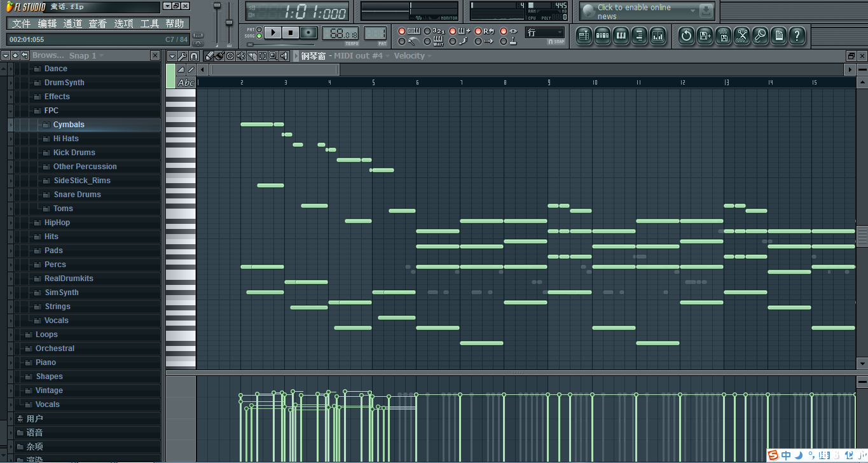The width and height of the screenshot is (868, 463).
Task: Open the 工具 menu
Action: tap(149, 24)
